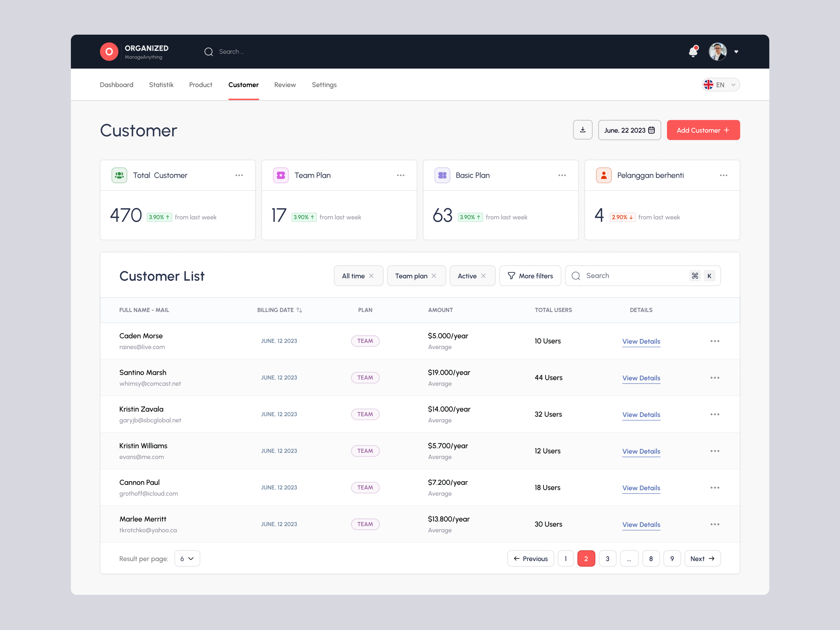
Task: Go to page 3 in pagination
Action: [x=607, y=558]
